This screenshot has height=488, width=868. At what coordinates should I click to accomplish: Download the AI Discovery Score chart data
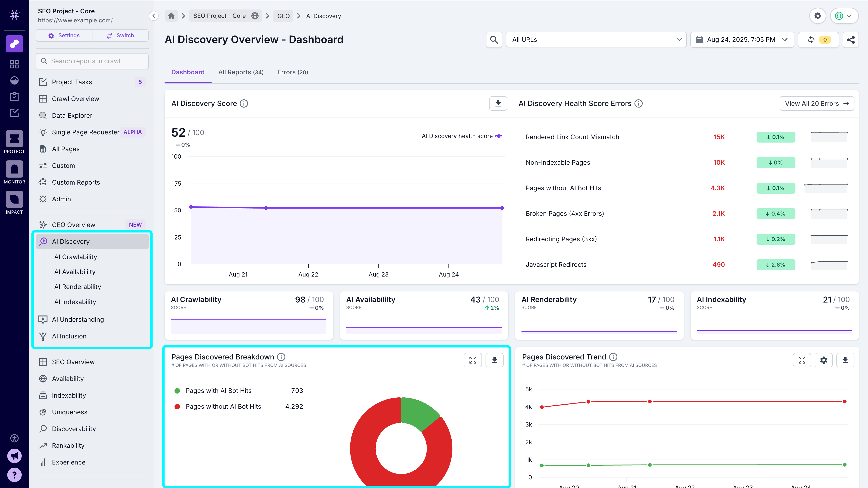pos(498,103)
